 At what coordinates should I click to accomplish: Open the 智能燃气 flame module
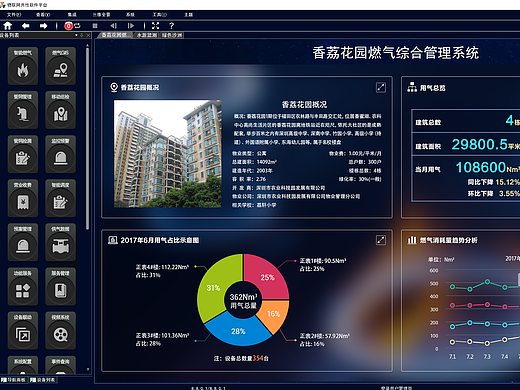[x=23, y=66]
